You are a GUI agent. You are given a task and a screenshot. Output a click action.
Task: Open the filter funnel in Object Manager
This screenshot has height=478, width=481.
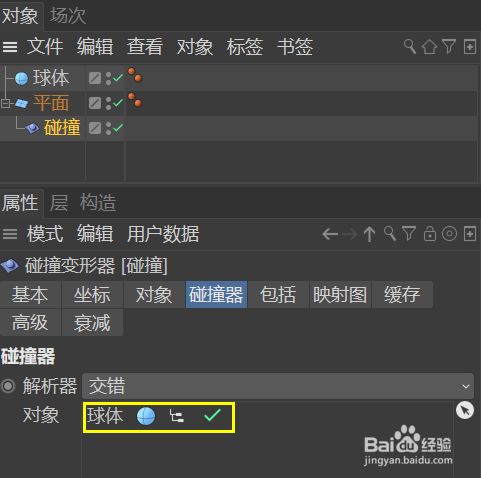click(449, 46)
